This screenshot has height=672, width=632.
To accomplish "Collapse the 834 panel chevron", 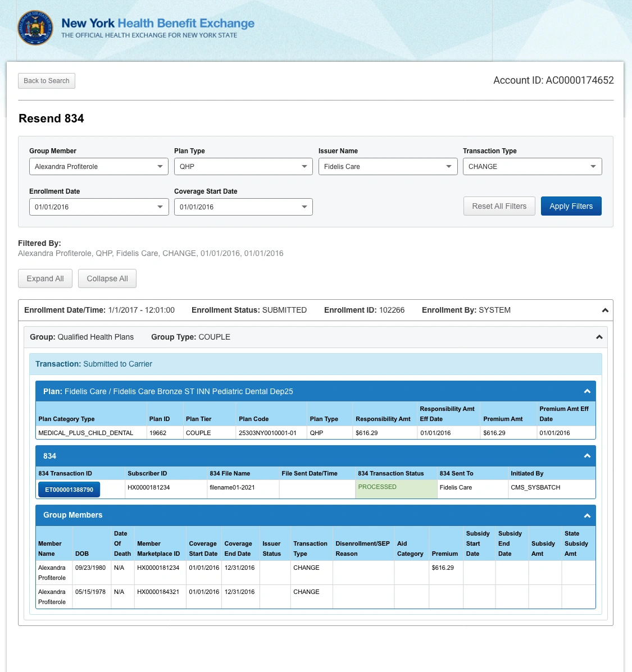I will (587, 455).
